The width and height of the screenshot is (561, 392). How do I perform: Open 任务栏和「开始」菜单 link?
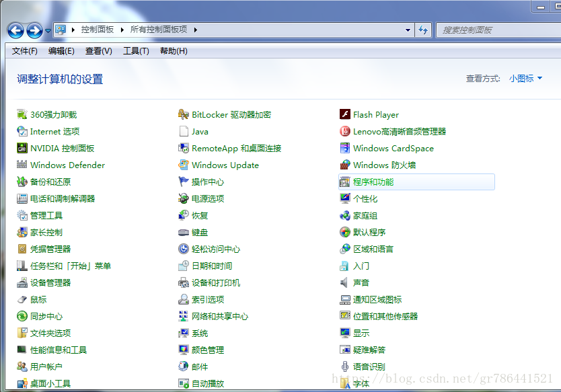pos(71,266)
